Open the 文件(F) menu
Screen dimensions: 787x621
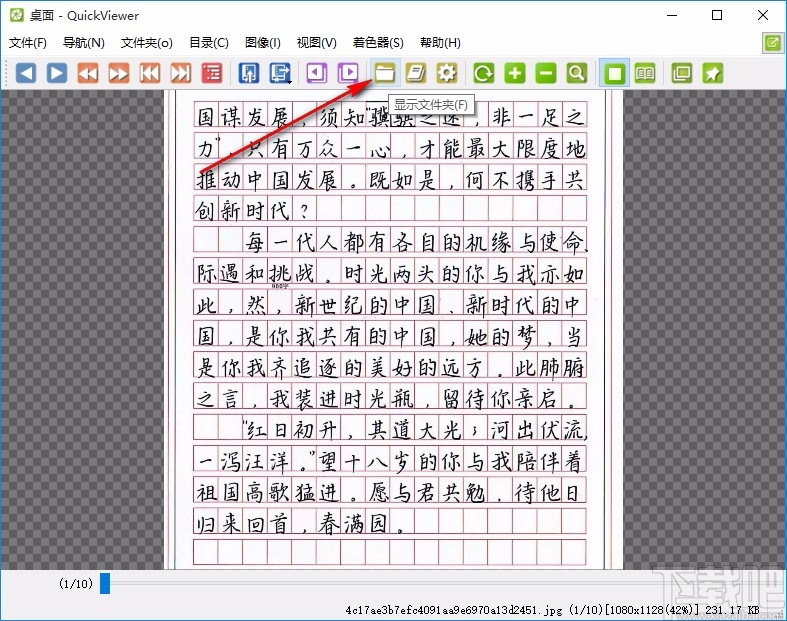[28, 43]
